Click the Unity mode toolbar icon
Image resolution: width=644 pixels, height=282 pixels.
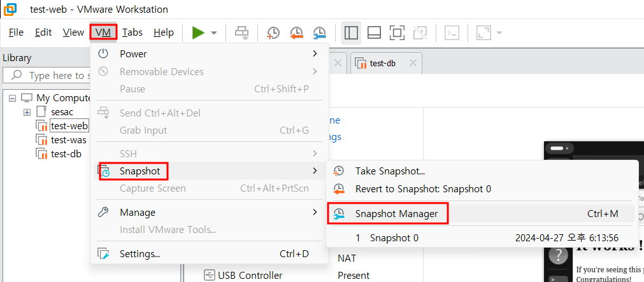[x=420, y=33]
